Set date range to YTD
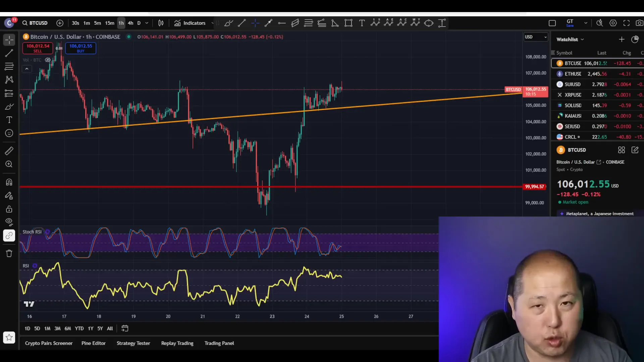This screenshot has height=362, width=644. [79, 328]
